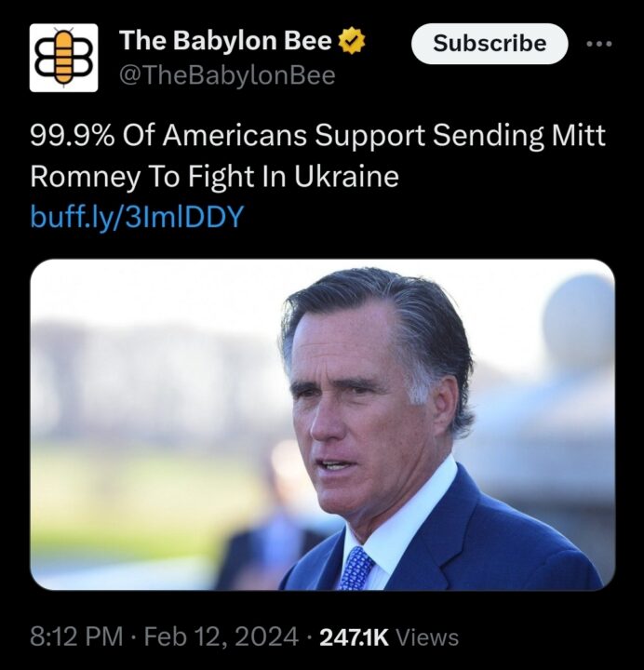644x670 pixels.
Task: Click the word Ukraine in the post
Action: coord(346,176)
